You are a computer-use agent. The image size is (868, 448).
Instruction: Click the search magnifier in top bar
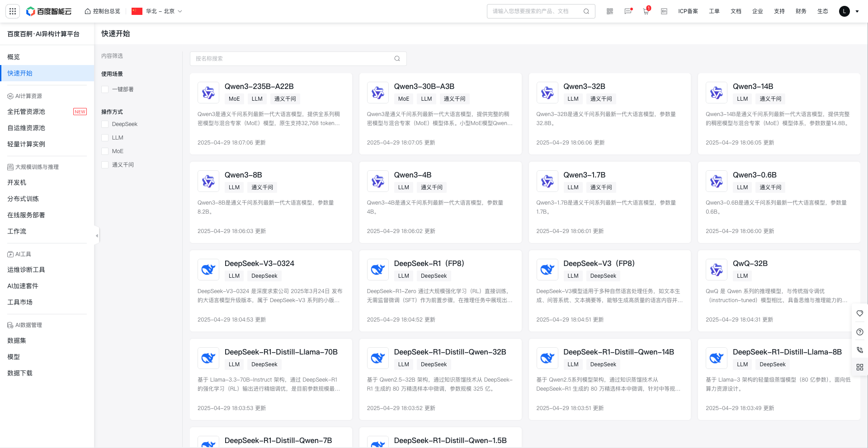coord(586,11)
